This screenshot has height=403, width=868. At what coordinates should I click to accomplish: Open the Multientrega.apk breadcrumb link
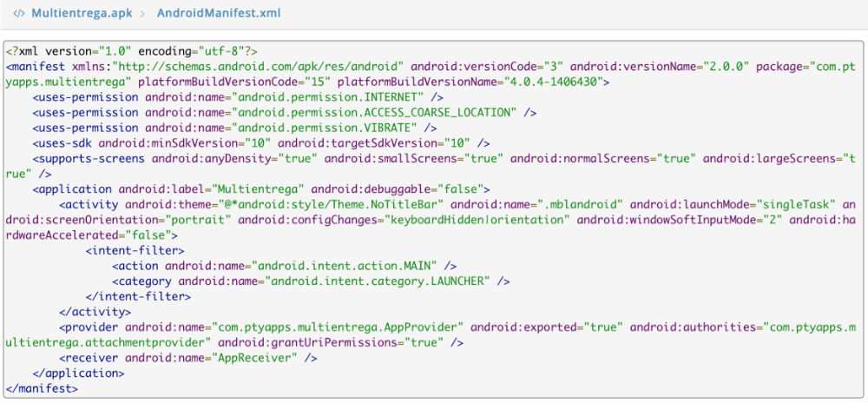point(78,15)
